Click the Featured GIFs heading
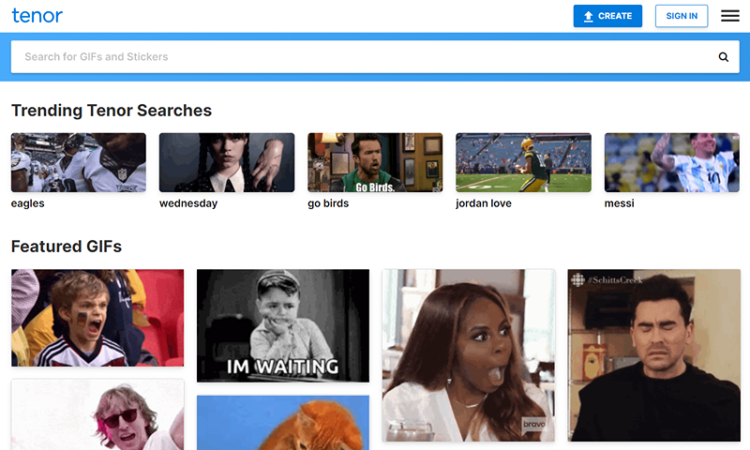750x450 pixels. pos(66,246)
